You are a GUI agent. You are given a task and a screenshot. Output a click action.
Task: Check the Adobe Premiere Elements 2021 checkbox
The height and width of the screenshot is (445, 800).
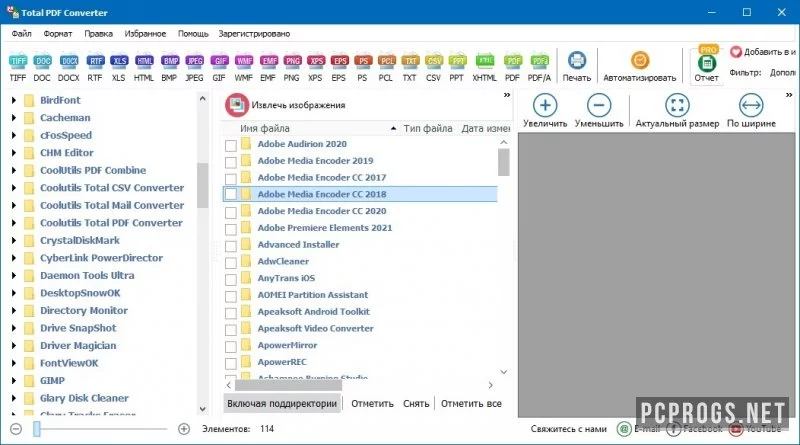(x=231, y=229)
